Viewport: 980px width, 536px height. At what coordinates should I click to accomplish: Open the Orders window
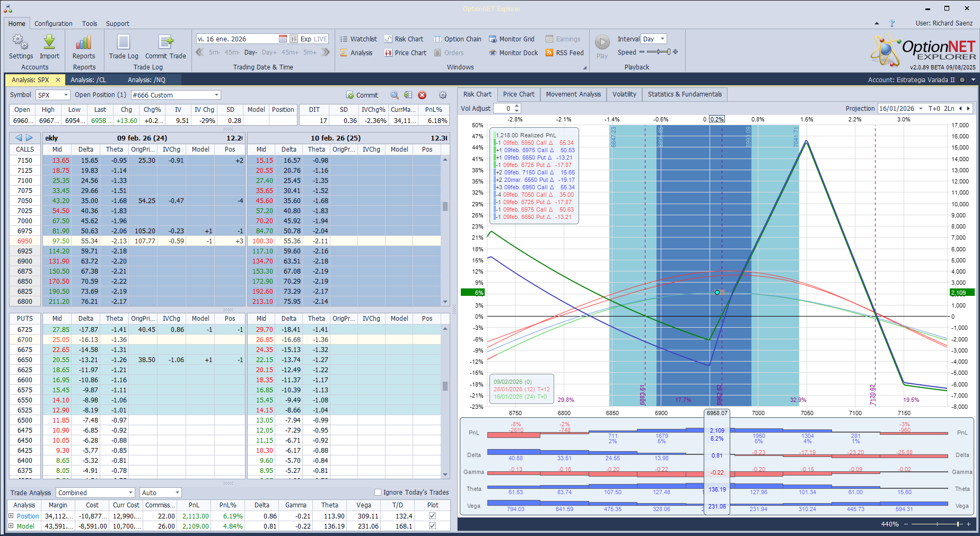449,52
